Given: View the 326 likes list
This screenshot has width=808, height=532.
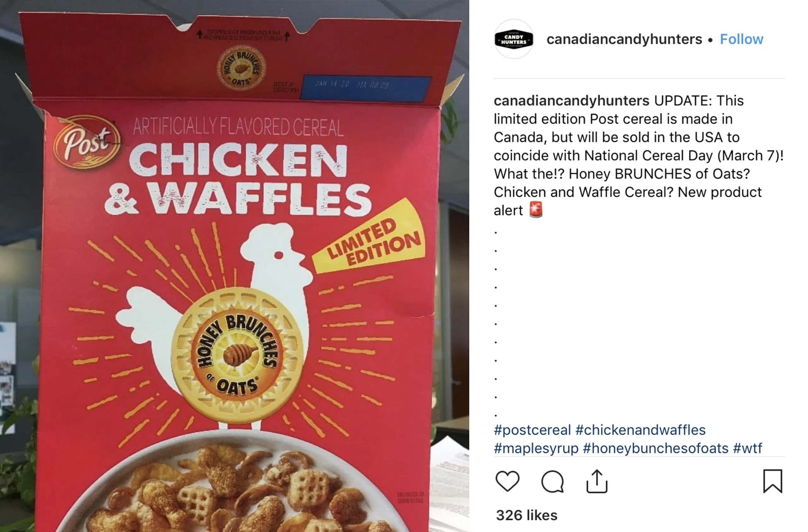Looking at the screenshot, I should tap(526, 515).
